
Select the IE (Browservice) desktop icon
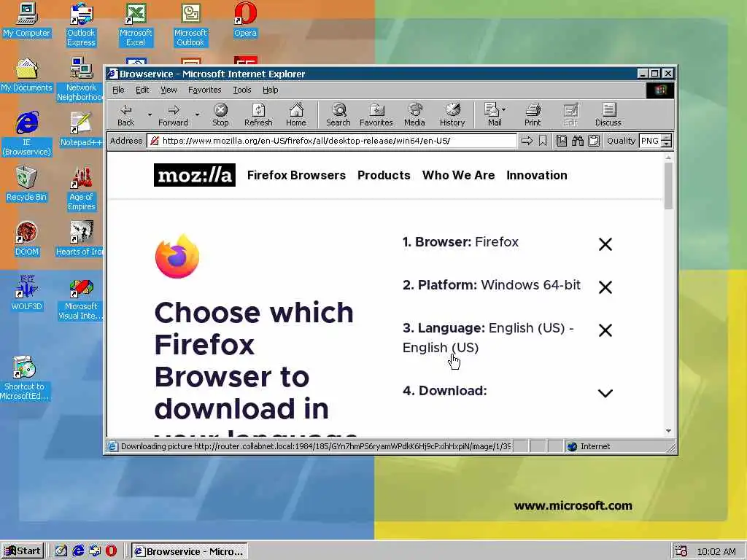point(26,134)
